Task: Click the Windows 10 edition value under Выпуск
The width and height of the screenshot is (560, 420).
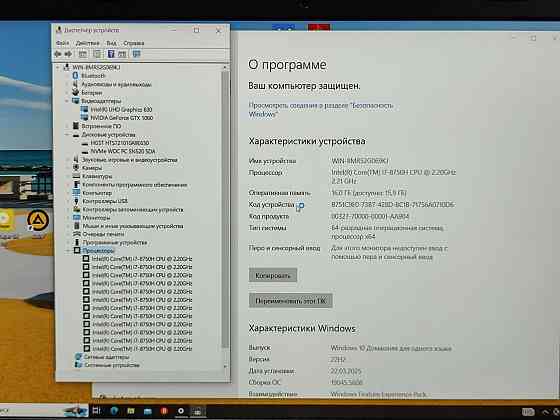Action: 391,348
